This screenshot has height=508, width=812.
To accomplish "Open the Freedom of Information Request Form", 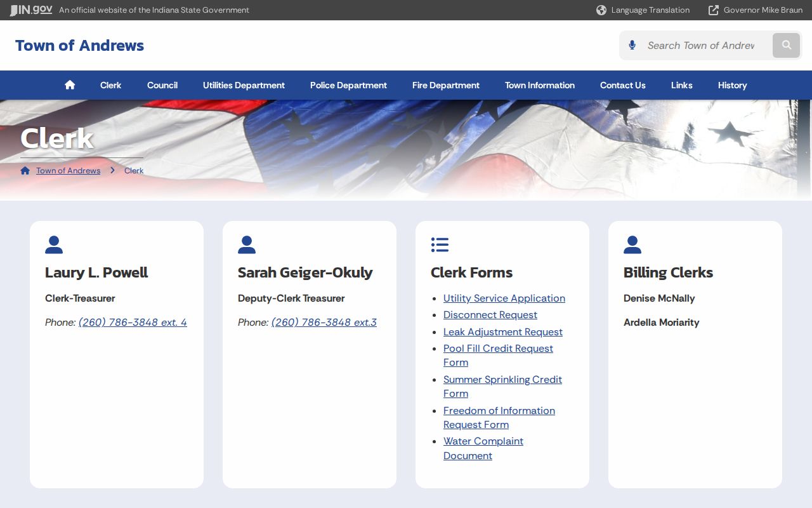I will 499,418.
